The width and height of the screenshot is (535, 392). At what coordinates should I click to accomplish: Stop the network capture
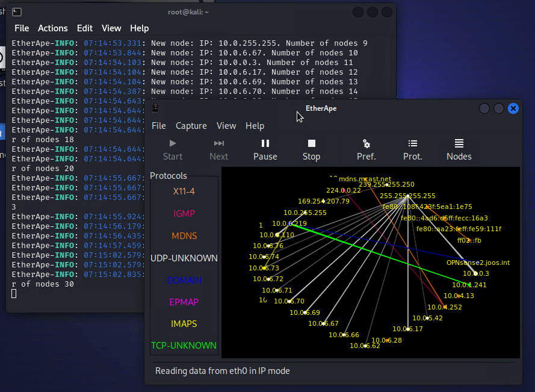coord(311,149)
